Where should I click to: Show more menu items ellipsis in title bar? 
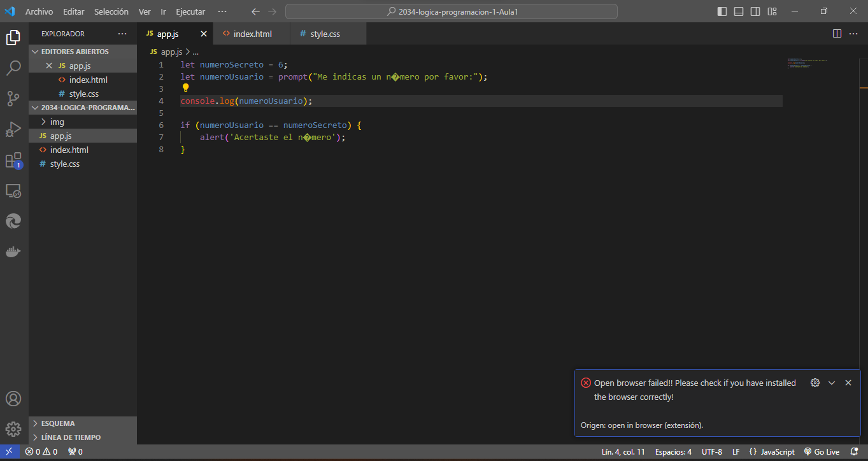(x=222, y=11)
